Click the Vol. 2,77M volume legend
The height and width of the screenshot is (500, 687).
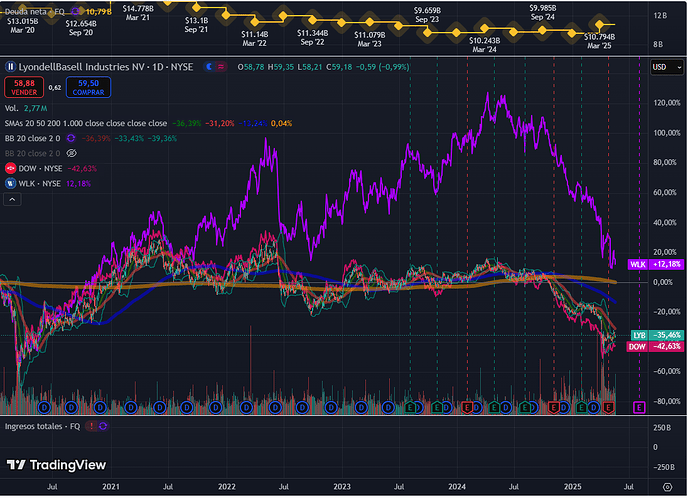coord(26,108)
